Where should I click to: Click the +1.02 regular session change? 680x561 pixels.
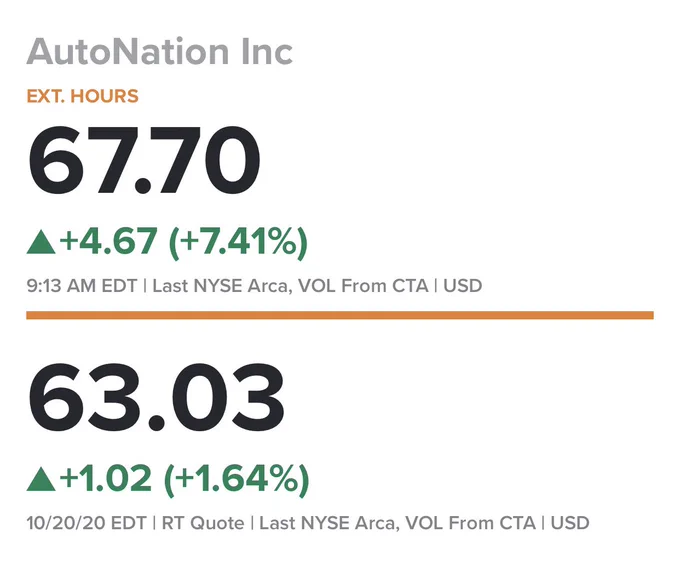106,478
